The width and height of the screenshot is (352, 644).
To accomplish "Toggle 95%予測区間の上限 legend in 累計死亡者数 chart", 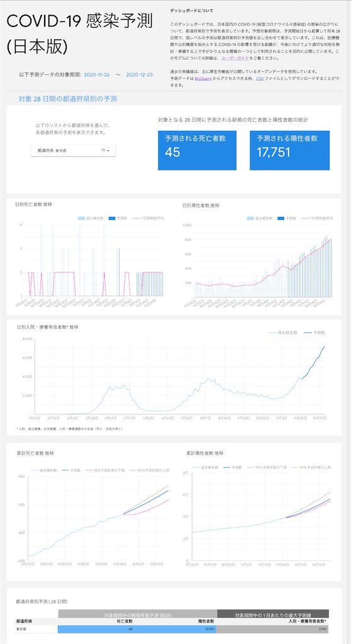I will [x=150, y=470].
